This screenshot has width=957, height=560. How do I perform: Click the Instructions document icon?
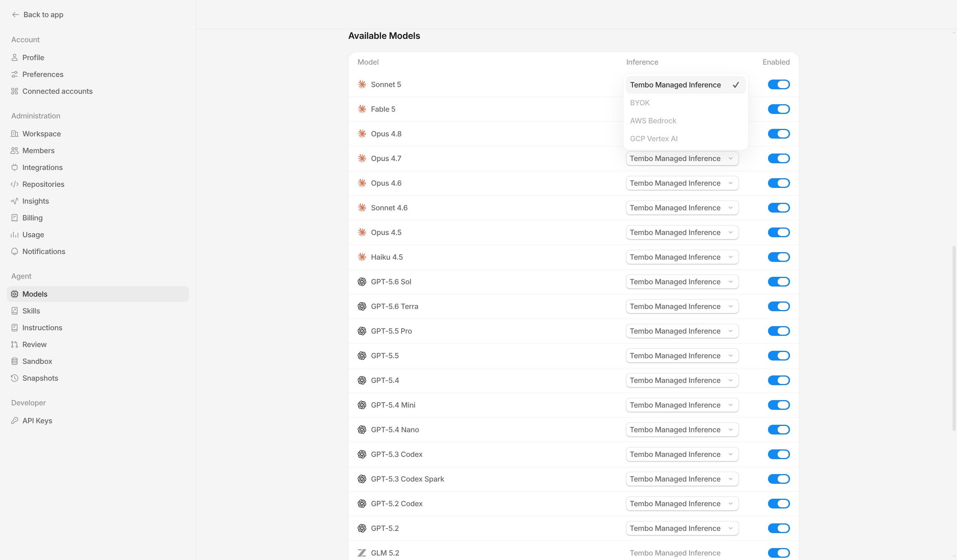(15, 328)
